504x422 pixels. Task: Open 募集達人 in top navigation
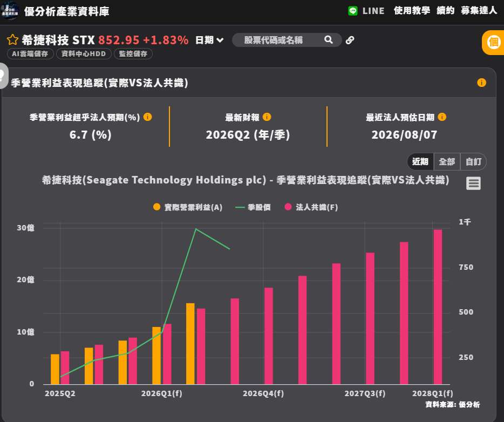[x=479, y=11]
